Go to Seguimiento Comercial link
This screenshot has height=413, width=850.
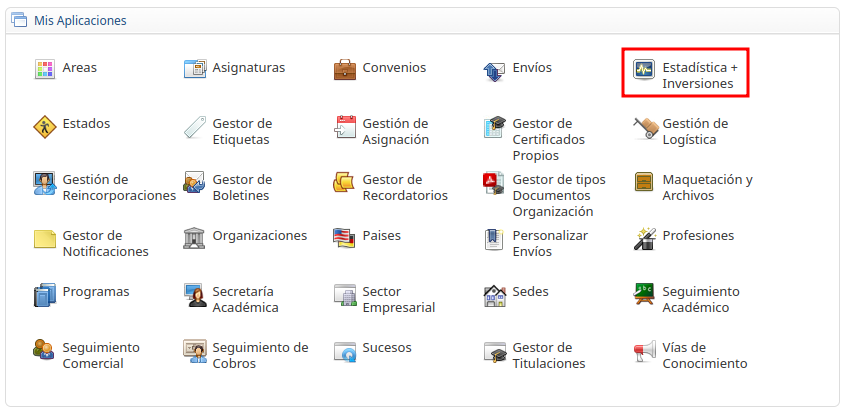pyautogui.click(x=101, y=356)
